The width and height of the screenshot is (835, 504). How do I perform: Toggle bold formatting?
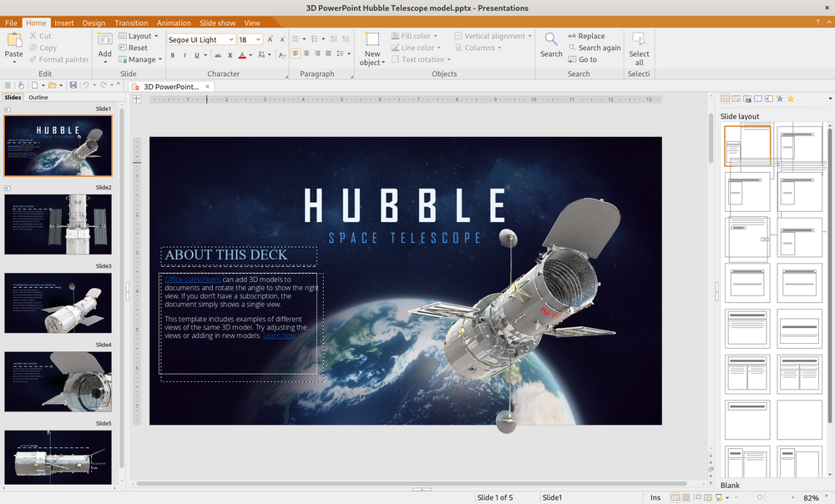click(173, 56)
